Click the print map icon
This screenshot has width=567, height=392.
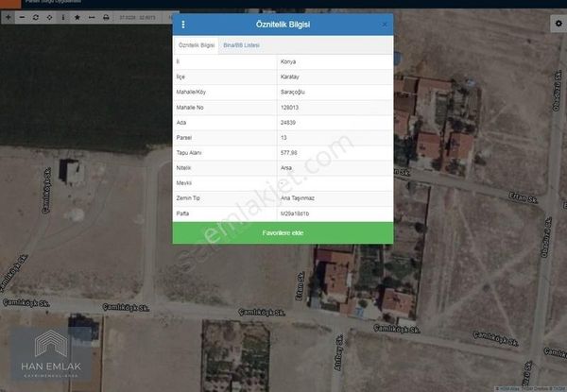click(x=106, y=17)
